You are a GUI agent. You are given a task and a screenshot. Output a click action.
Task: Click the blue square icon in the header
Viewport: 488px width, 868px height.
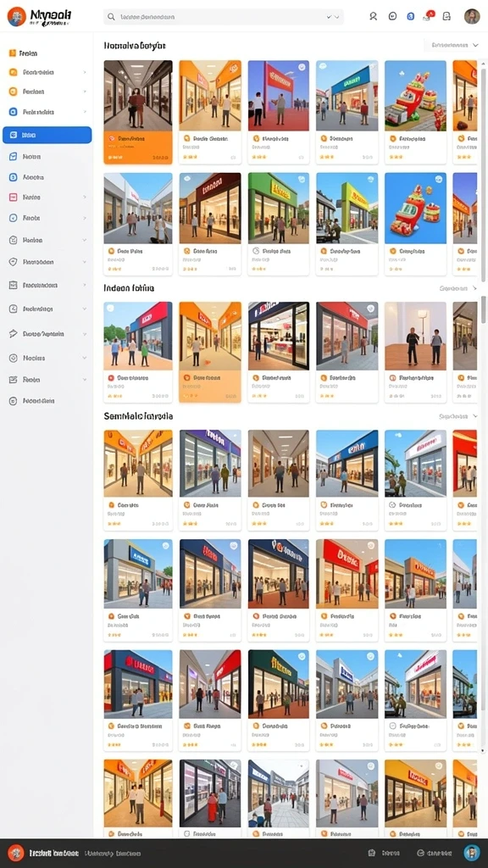[x=410, y=17]
